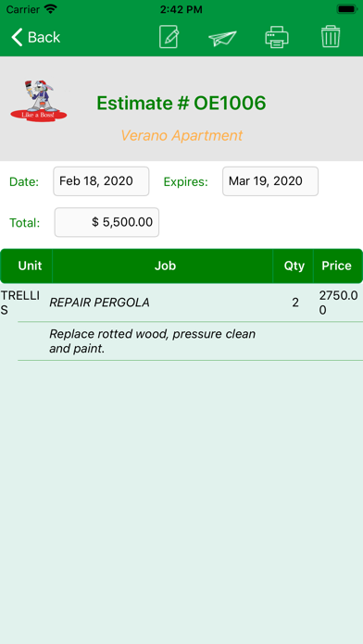Tap the TRELLIS unit cell

tap(20, 303)
